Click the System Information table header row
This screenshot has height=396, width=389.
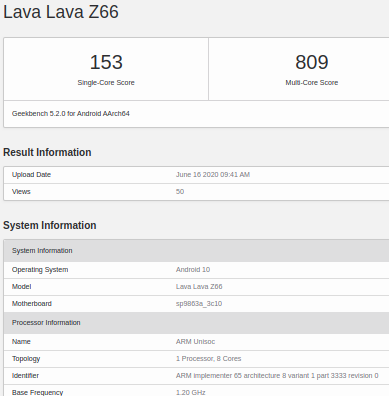pyautogui.click(x=196, y=251)
